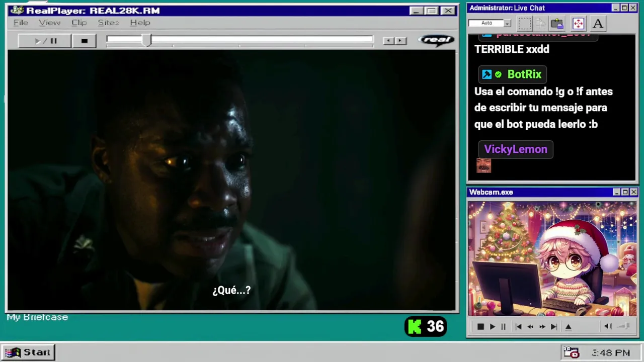This screenshot has height=362, width=644.
Task: Adjust the Webcam.exe volume slider
Action: pos(623,326)
